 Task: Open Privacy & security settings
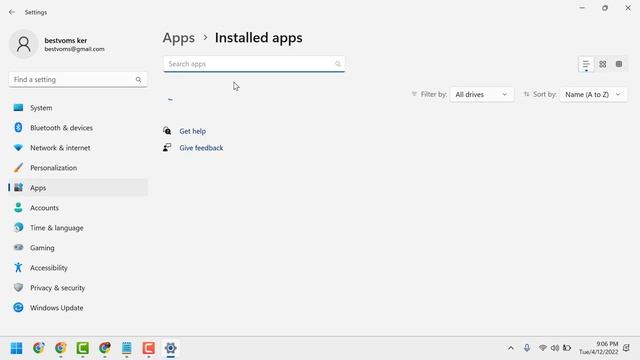coord(78,288)
